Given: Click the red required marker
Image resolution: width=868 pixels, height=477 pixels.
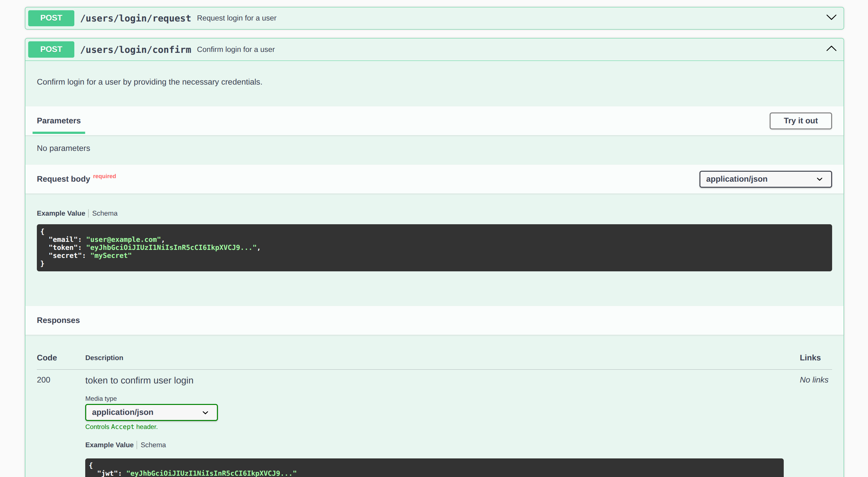Looking at the screenshot, I should pos(104,176).
